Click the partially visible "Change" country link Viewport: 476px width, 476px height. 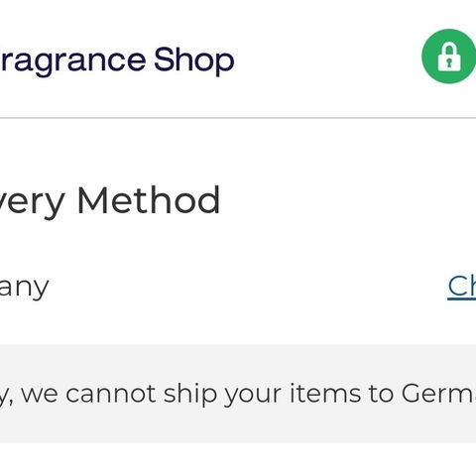tap(462, 287)
